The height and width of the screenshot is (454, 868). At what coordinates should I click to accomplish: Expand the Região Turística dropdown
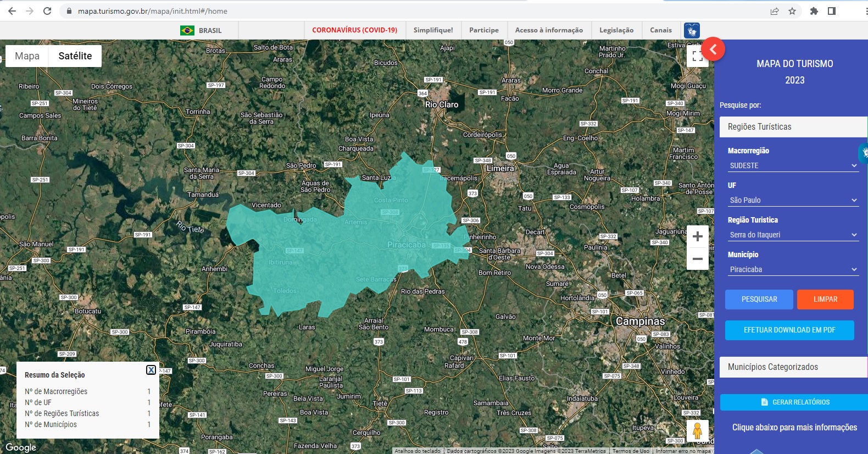point(793,235)
